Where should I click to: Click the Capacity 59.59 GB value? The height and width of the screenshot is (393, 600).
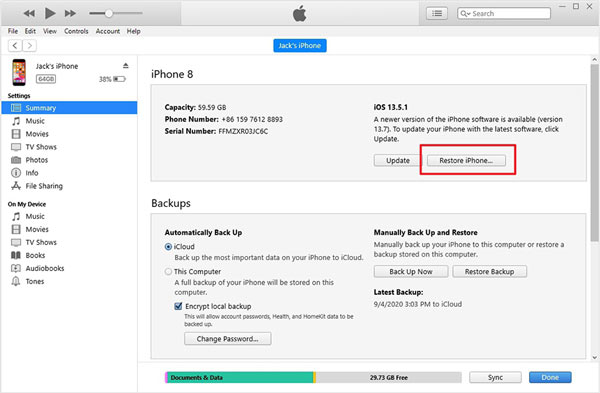[212, 107]
